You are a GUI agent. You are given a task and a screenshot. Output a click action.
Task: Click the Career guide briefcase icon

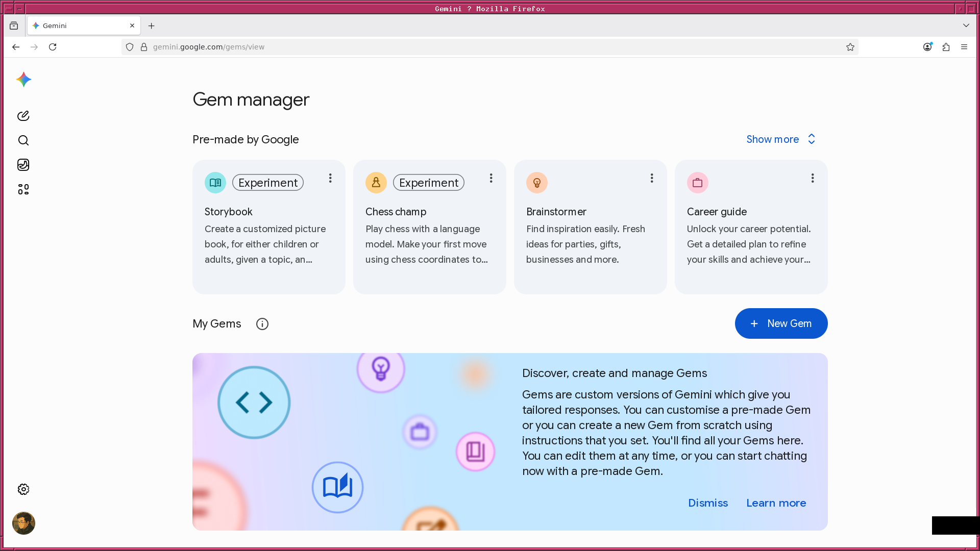(698, 183)
